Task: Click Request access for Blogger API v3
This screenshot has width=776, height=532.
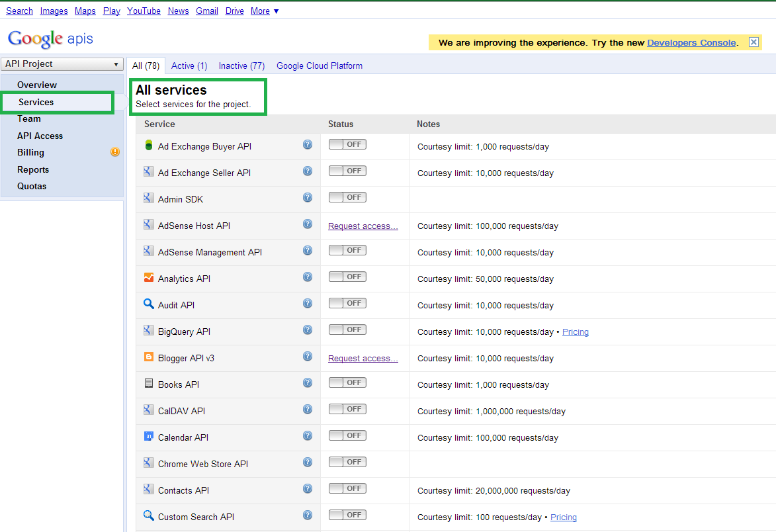Action: [363, 358]
